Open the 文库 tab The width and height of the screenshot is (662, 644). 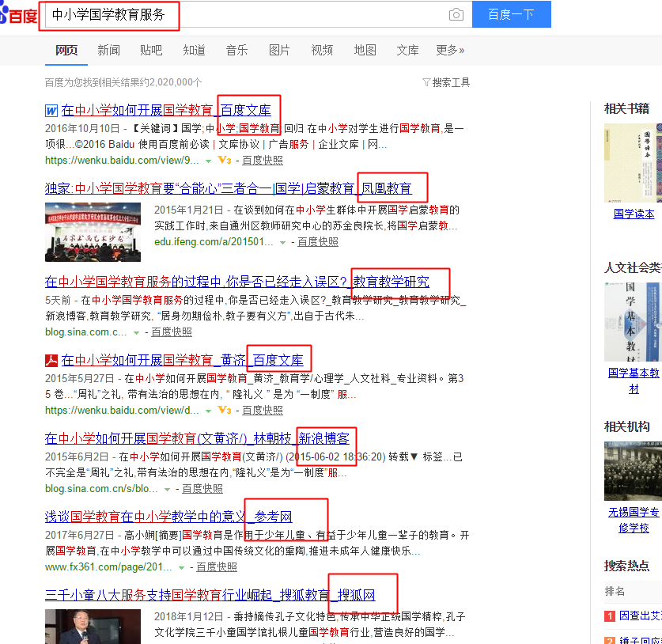pyautogui.click(x=407, y=51)
